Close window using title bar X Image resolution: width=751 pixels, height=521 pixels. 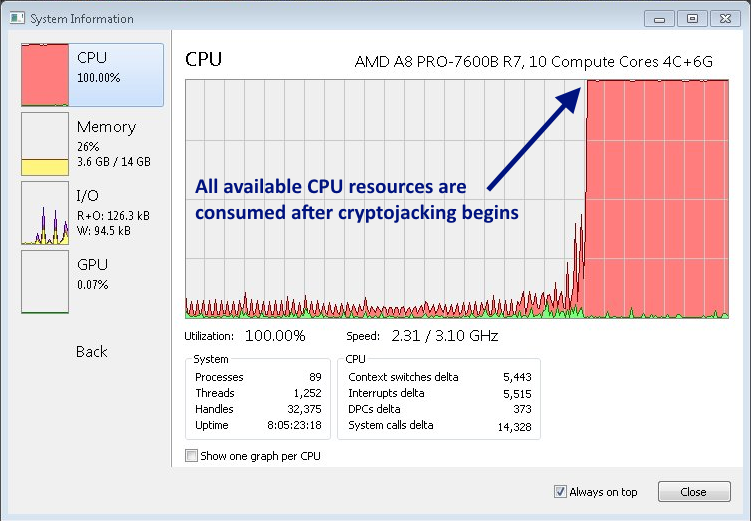pos(723,18)
